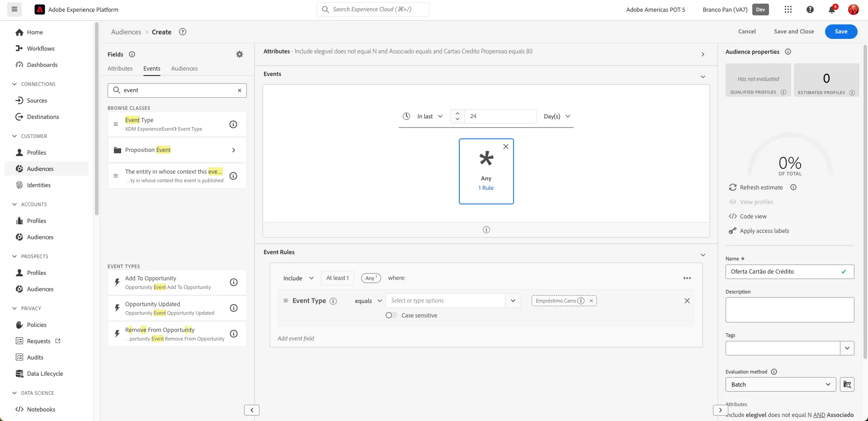Clear the event search field
This screenshot has width=868, height=421.
pos(240,90)
